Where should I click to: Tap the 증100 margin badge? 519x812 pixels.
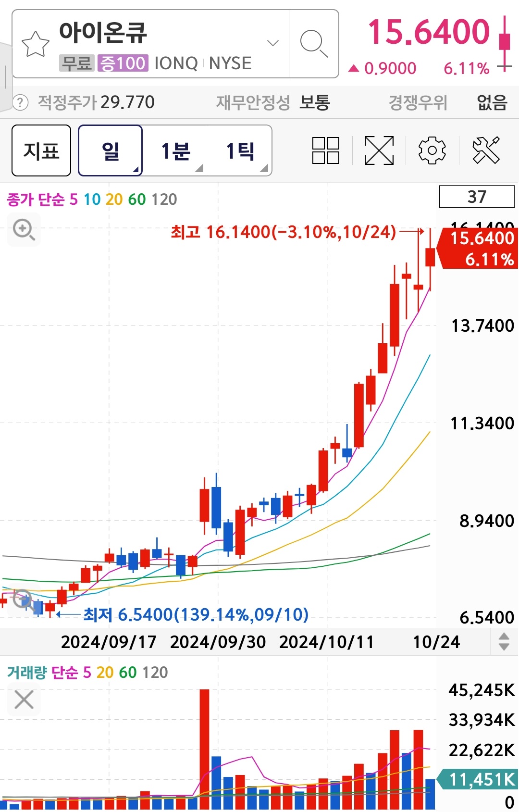click(123, 63)
